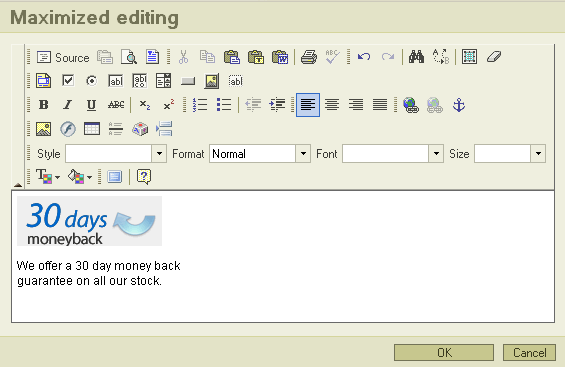The image size is (565, 367).
Task: Insert an image from toolbar
Action: point(43,129)
